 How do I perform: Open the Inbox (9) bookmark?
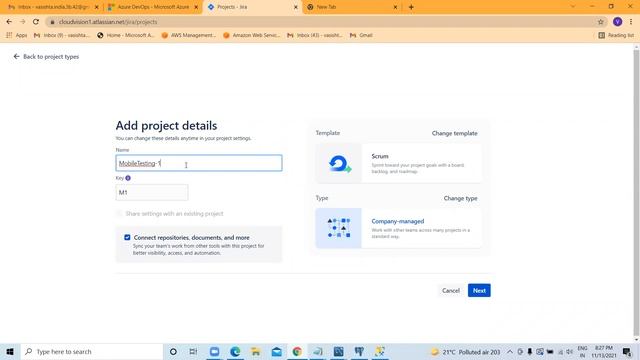(62, 35)
